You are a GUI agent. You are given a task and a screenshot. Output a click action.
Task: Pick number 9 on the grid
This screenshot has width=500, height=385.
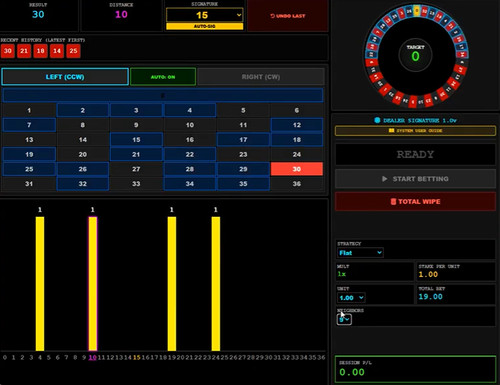(136, 125)
